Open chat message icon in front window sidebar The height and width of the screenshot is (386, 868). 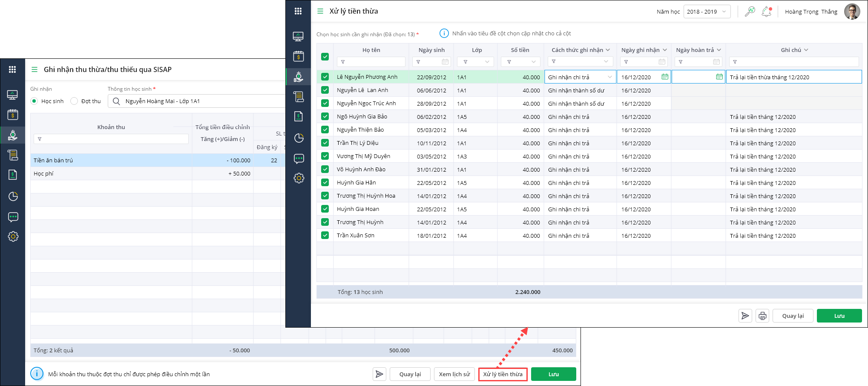pos(299,159)
